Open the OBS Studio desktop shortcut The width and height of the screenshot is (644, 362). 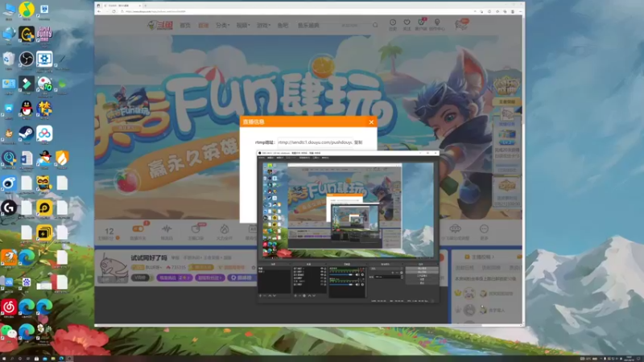[27, 59]
